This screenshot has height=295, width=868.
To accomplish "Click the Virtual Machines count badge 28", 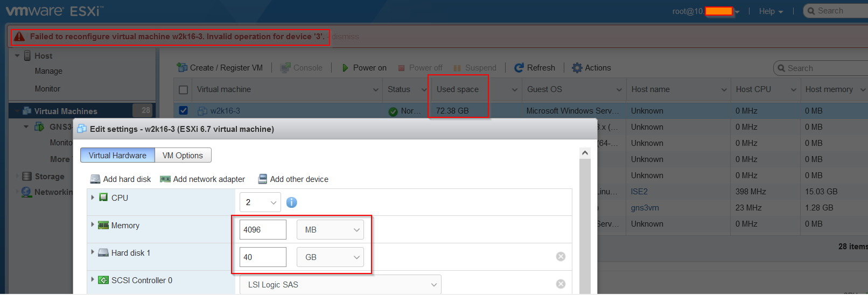I will (x=143, y=110).
